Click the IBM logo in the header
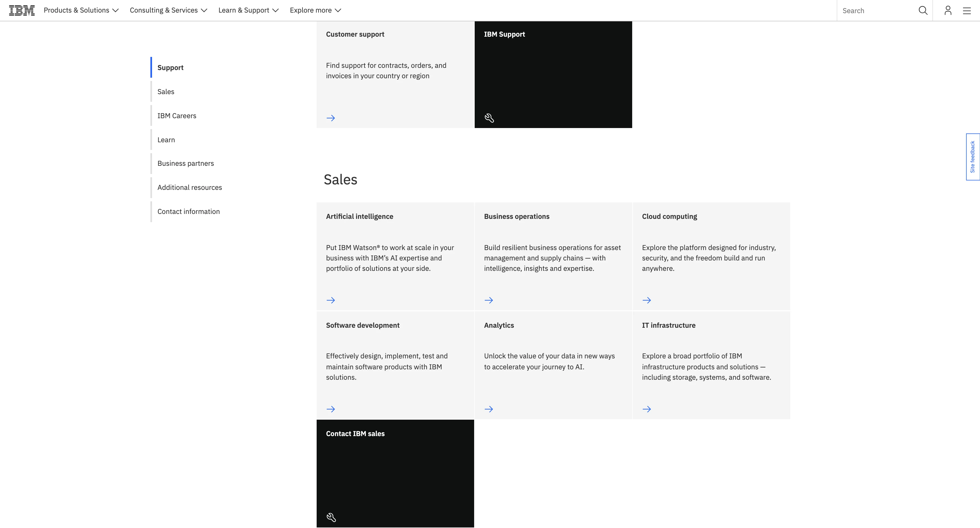The width and height of the screenshot is (980, 528). point(22,10)
